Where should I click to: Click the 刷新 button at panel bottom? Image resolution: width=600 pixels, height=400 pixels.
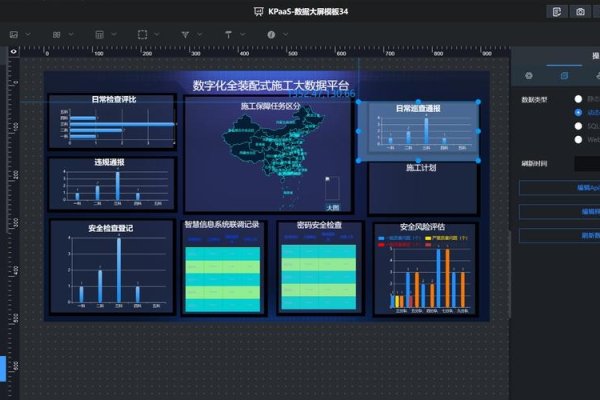coord(559,235)
